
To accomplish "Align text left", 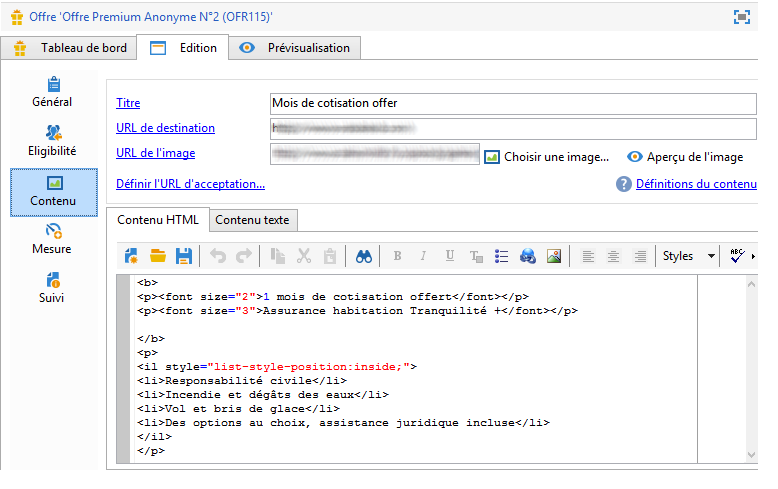I will (x=588, y=256).
